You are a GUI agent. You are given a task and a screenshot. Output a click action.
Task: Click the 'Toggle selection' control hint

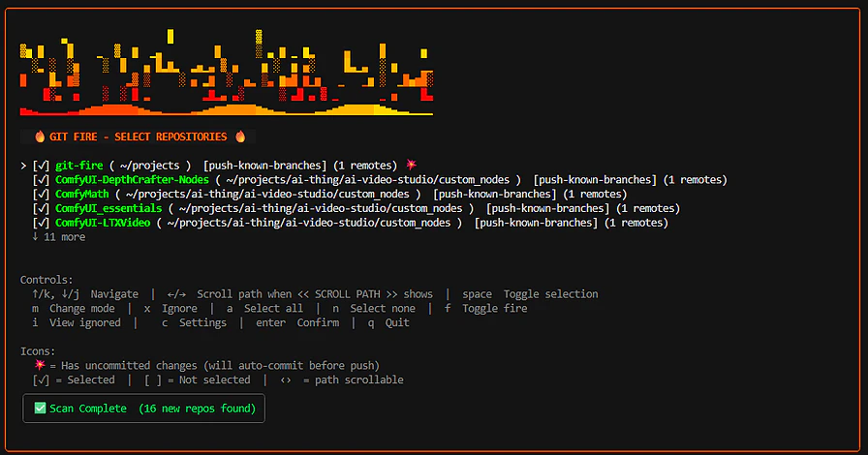click(551, 294)
